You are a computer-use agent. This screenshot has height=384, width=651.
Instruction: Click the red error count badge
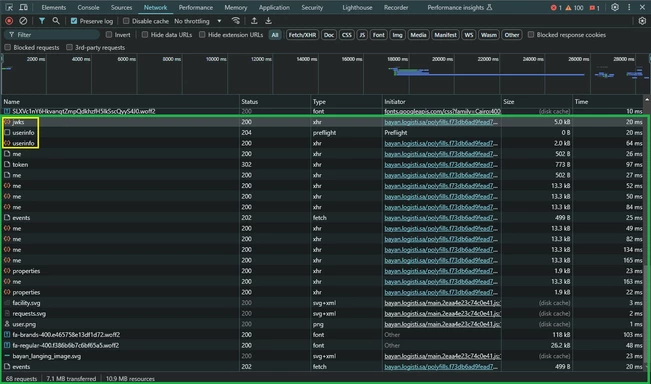point(556,7)
